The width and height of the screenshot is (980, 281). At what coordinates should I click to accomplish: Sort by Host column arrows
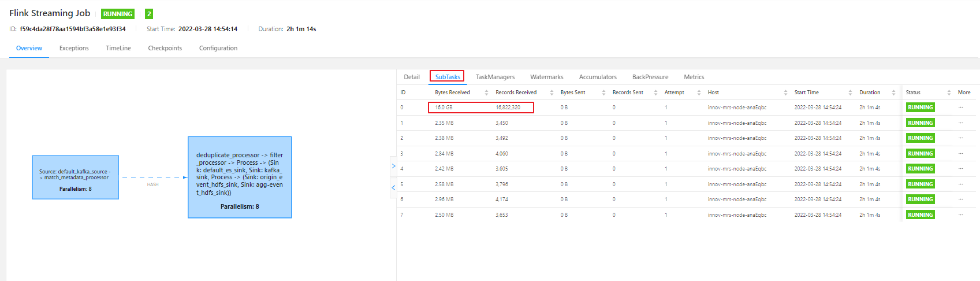[x=785, y=93]
